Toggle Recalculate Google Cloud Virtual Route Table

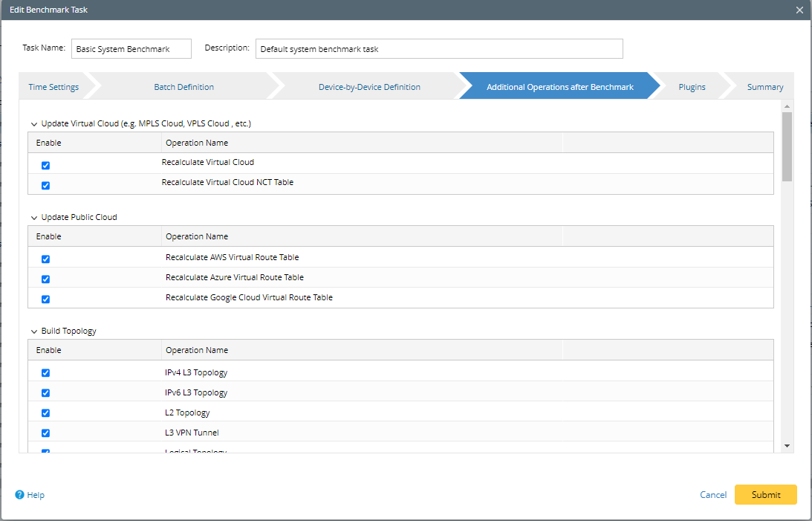coord(45,299)
